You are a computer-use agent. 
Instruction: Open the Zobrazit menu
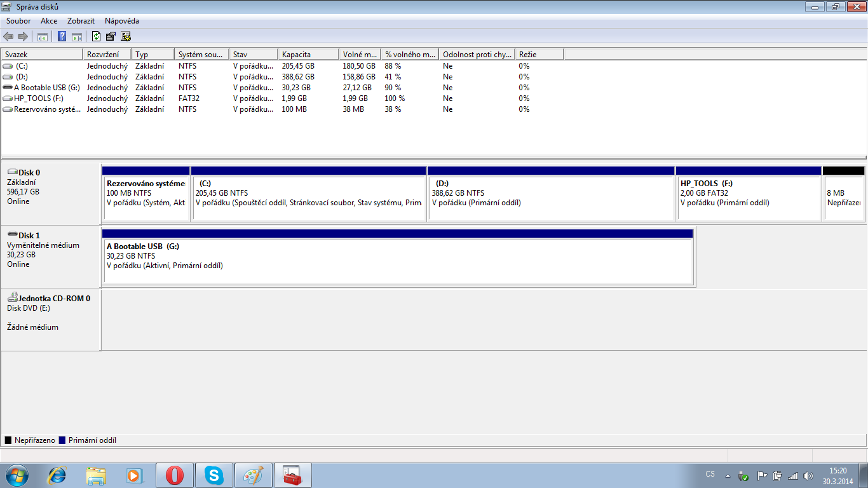(x=81, y=21)
